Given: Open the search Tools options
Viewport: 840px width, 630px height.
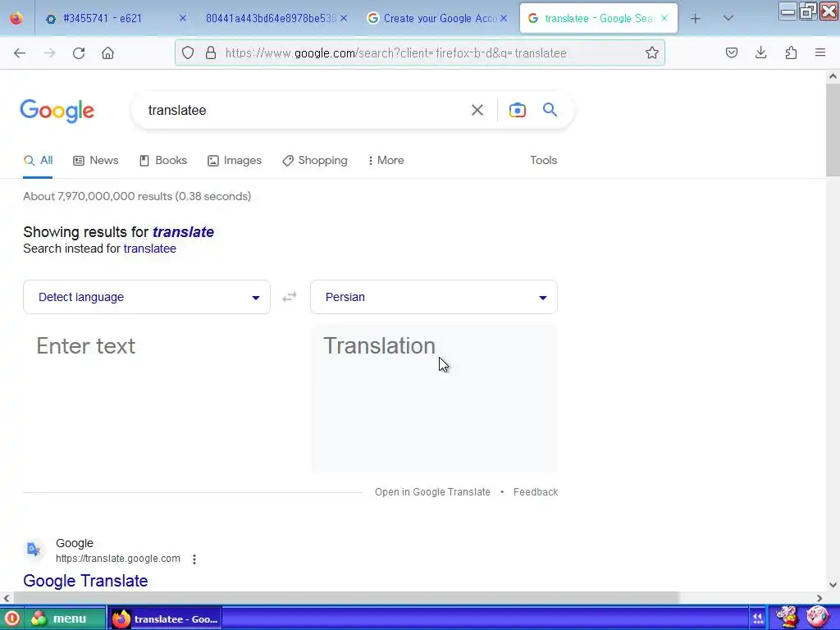Looking at the screenshot, I should (x=543, y=160).
